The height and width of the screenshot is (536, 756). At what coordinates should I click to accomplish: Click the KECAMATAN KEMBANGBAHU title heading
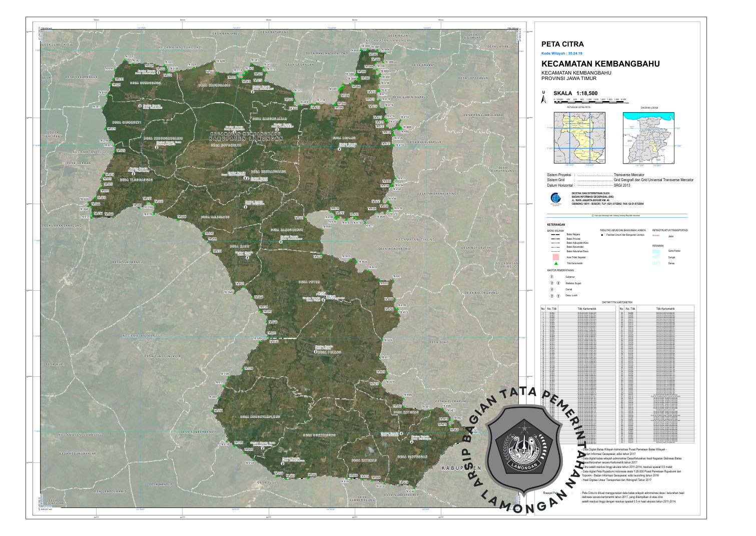coord(600,64)
